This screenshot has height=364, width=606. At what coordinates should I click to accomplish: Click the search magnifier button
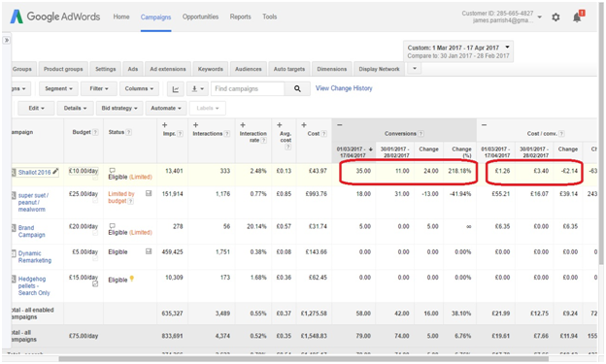pyautogui.click(x=297, y=89)
